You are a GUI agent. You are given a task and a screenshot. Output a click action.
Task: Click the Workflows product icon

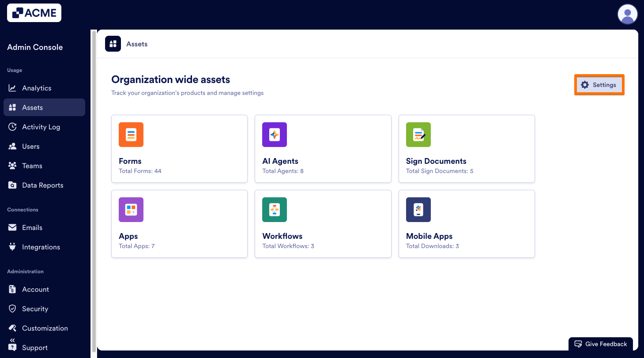(274, 210)
